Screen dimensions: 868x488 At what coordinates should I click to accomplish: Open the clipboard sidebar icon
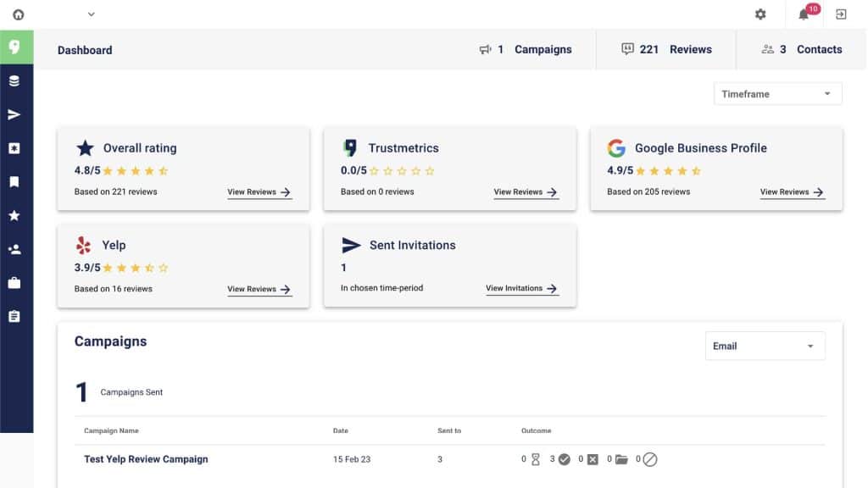[14, 317]
